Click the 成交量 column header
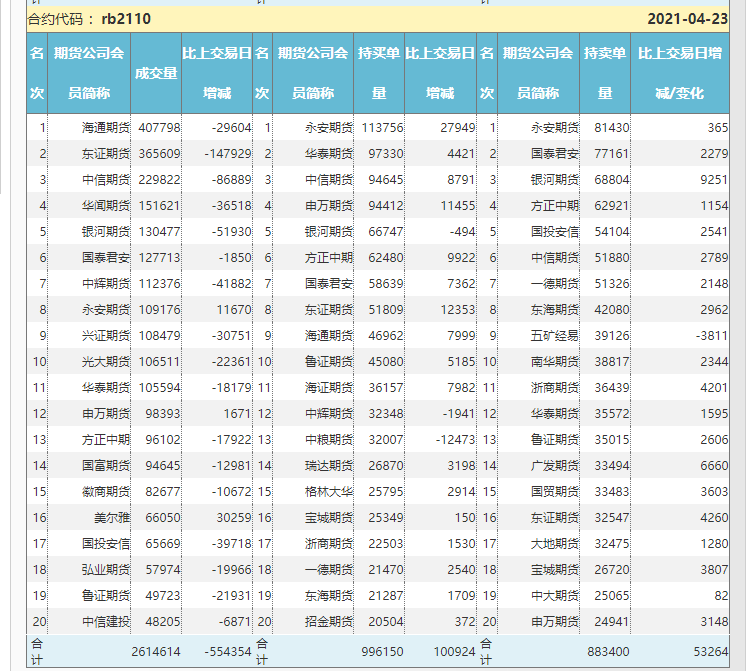 pyautogui.click(x=156, y=73)
